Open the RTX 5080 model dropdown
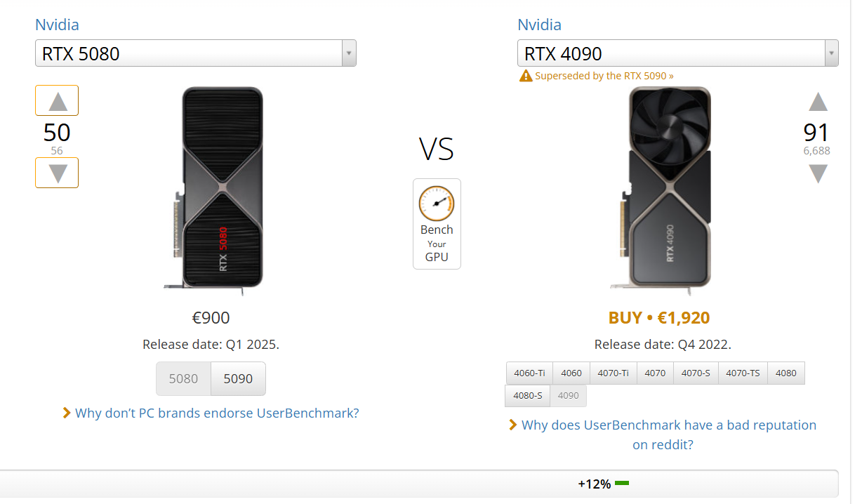 pos(195,53)
